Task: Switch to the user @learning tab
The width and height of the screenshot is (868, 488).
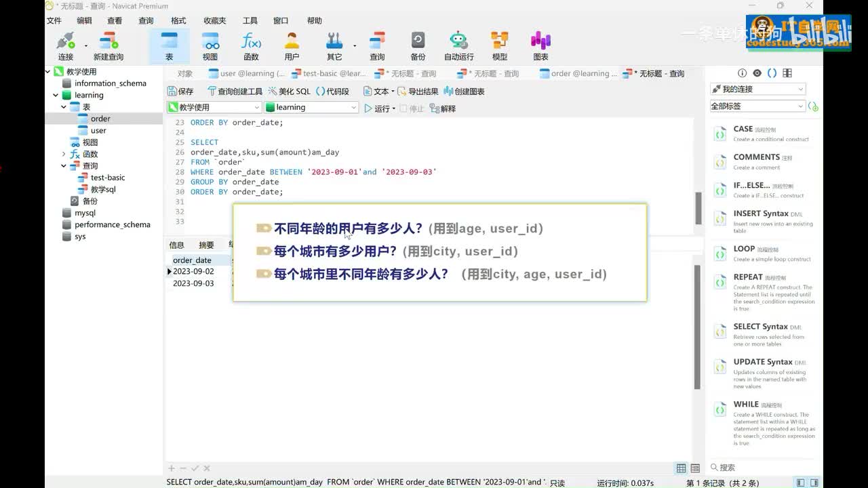Action: (x=246, y=73)
